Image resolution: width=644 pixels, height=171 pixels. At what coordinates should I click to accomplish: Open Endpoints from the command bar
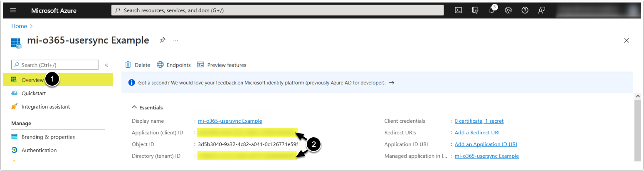174,65
